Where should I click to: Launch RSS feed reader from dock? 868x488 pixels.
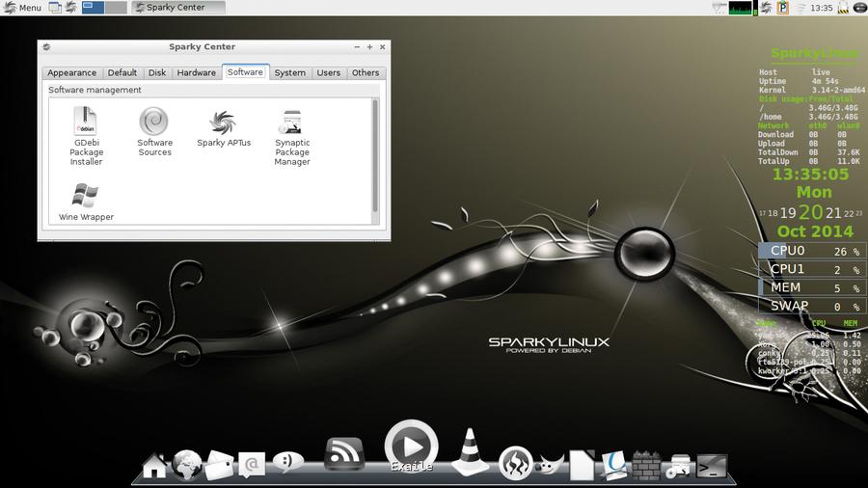coord(343,453)
